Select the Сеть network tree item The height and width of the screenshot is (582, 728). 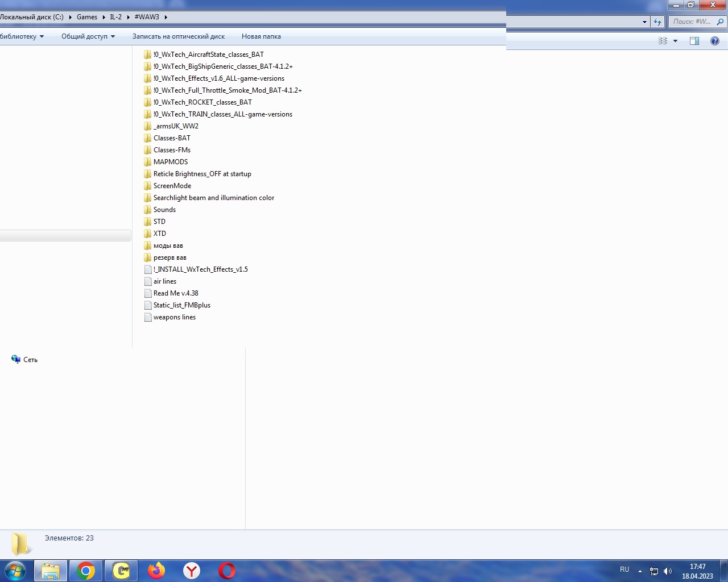coord(24,360)
